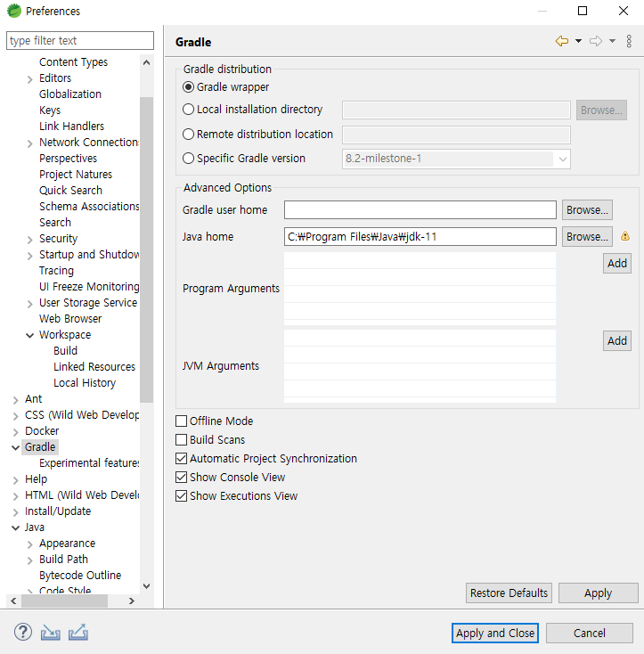Toggle Automatic Project Synchronization checkbox
This screenshot has height=654, width=644.
point(182,458)
